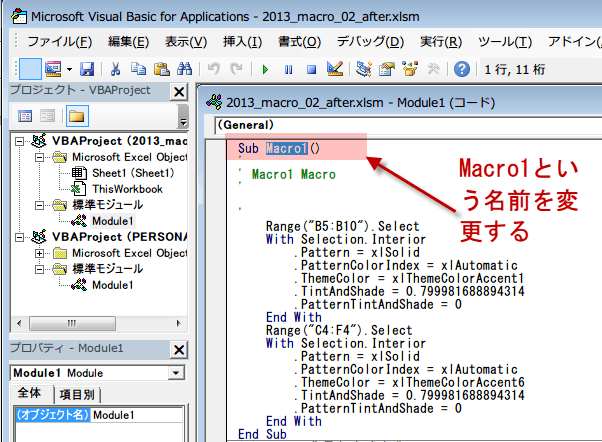The height and width of the screenshot is (442, 602).
Task: Select Sheet1 (Sheet1) in project tree
Action: tap(133, 173)
